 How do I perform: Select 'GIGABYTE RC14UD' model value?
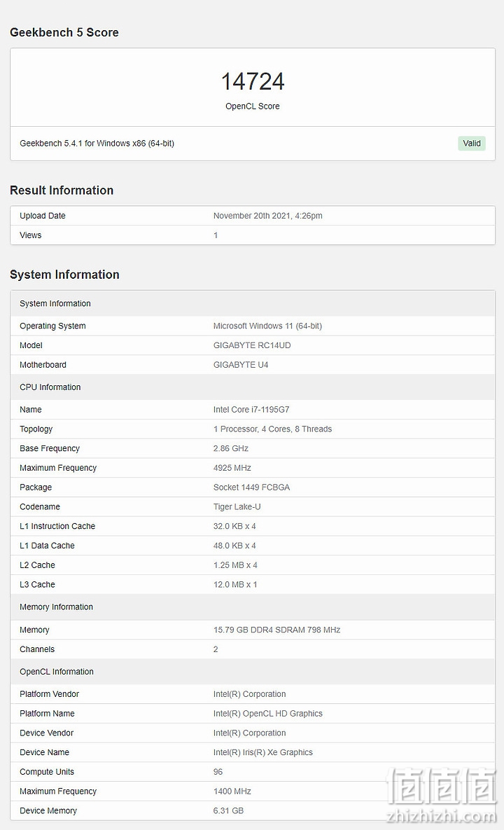[252, 345]
